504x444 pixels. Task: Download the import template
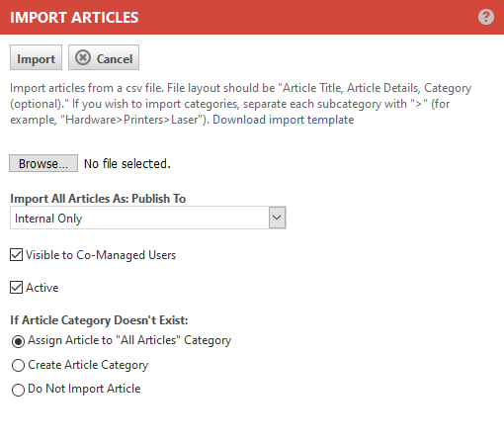click(284, 120)
